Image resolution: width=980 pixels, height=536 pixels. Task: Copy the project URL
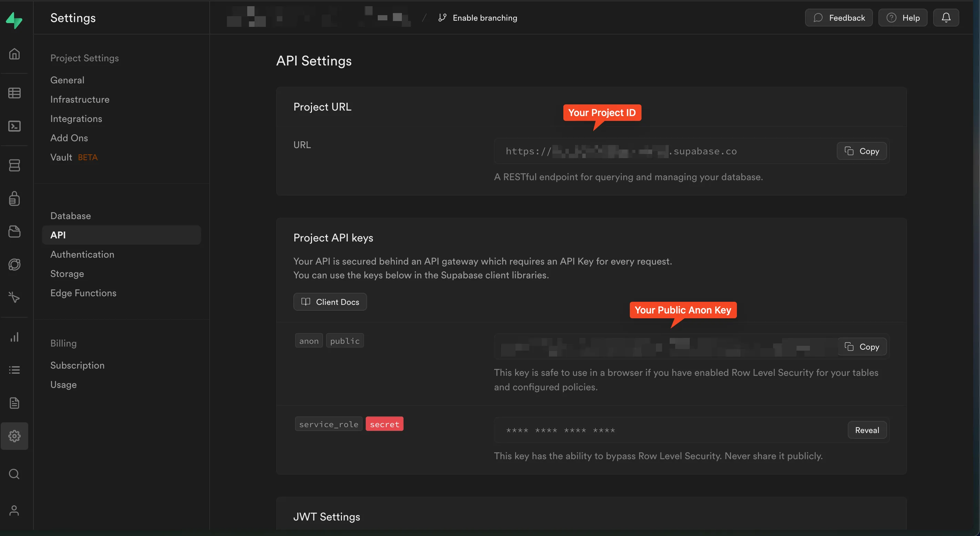point(861,151)
